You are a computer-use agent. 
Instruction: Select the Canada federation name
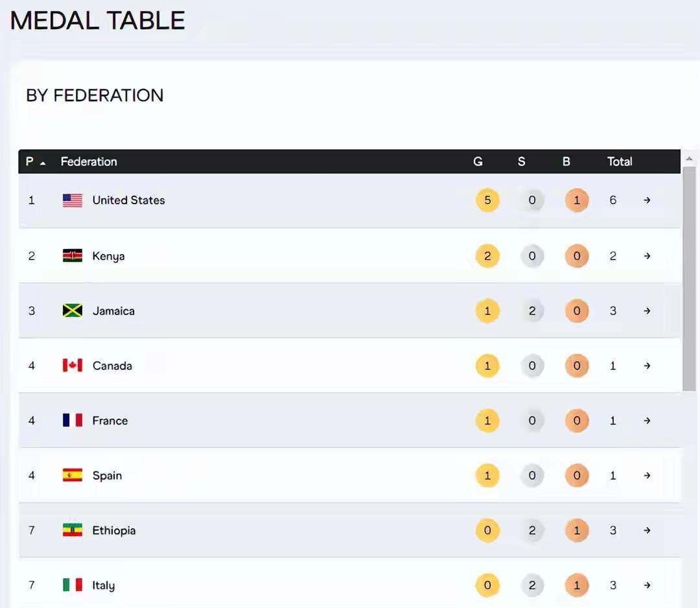112,366
